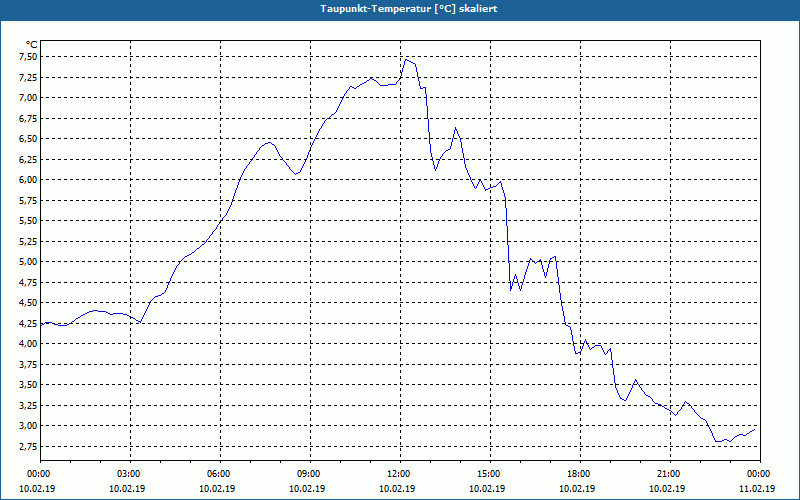
Task: Click the 15:00 time axis label
Action: [490, 474]
